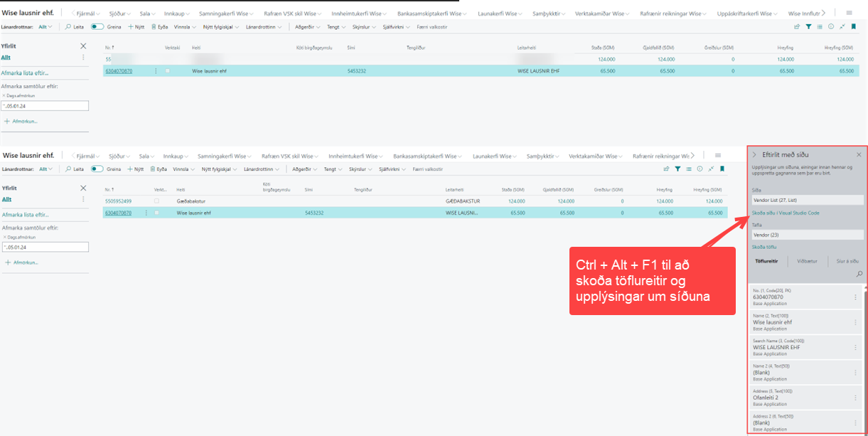Collapse the inspection panel using its header chevron

(x=754, y=154)
